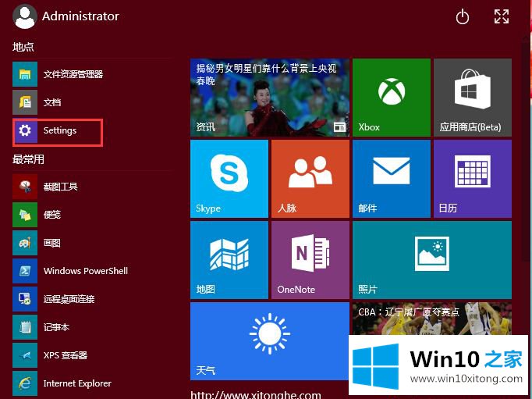The image size is (532, 399).
Task: Open the CBA sports news tile
Action: [432, 319]
